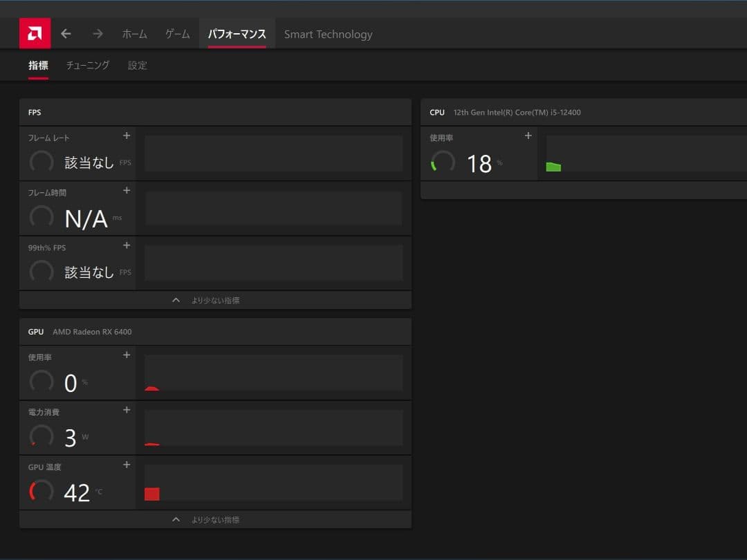Image resolution: width=747 pixels, height=560 pixels.
Task: Open the チューニング sub-tab
Action: pos(88,66)
